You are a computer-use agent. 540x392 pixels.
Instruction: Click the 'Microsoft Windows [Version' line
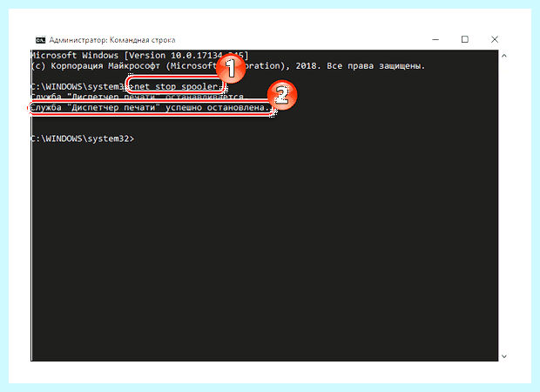[139, 56]
